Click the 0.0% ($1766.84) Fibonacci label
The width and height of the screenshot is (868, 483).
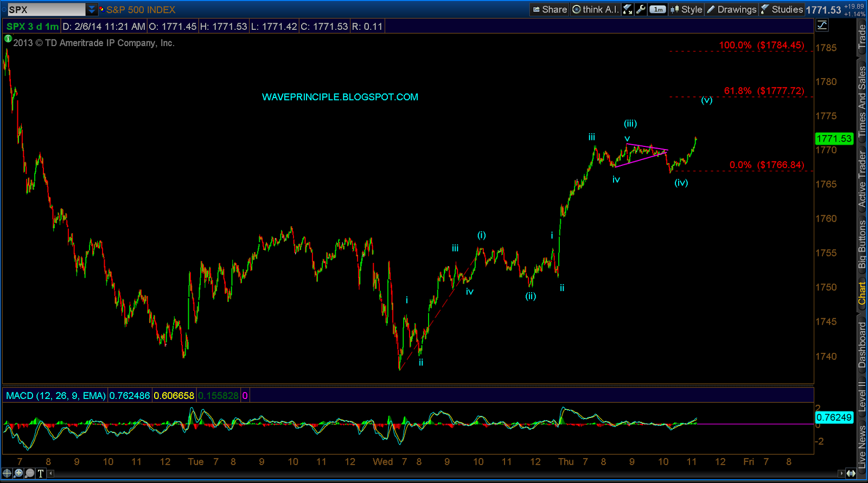click(x=767, y=165)
